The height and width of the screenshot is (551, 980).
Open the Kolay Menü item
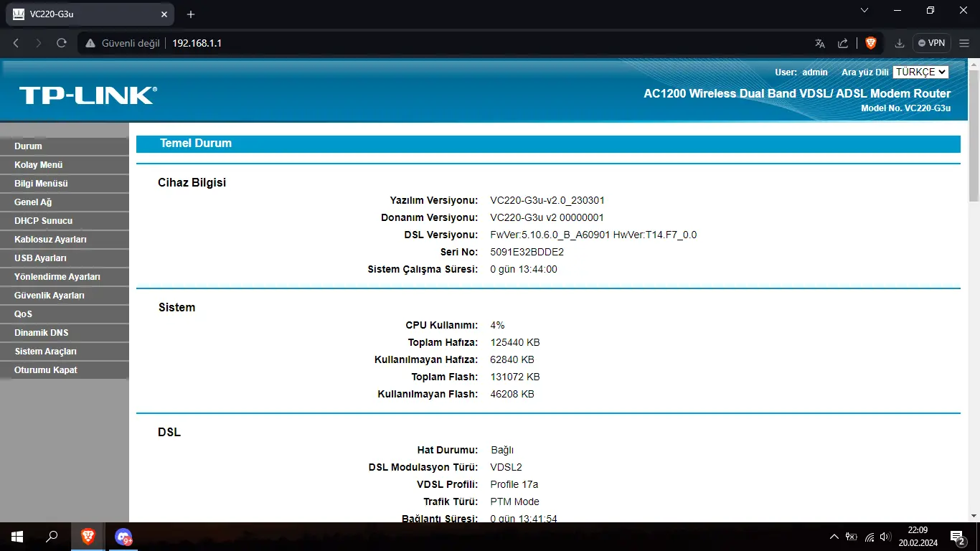click(65, 165)
